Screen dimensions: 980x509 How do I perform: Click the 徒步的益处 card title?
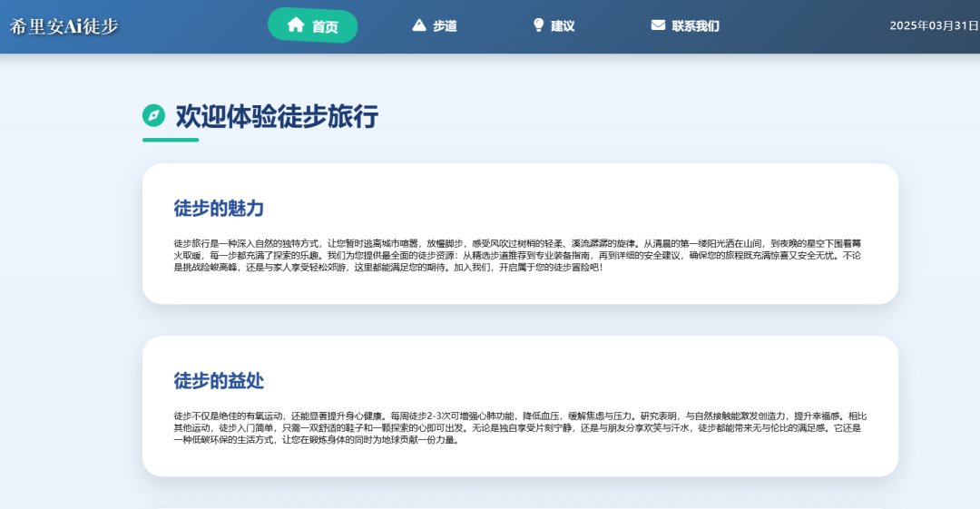point(219,381)
